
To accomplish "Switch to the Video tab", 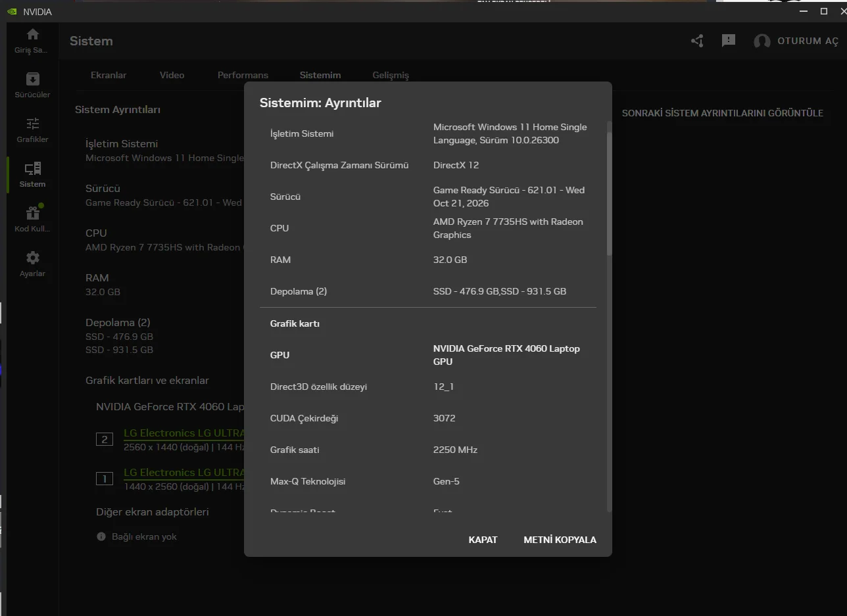I will (172, 75).
